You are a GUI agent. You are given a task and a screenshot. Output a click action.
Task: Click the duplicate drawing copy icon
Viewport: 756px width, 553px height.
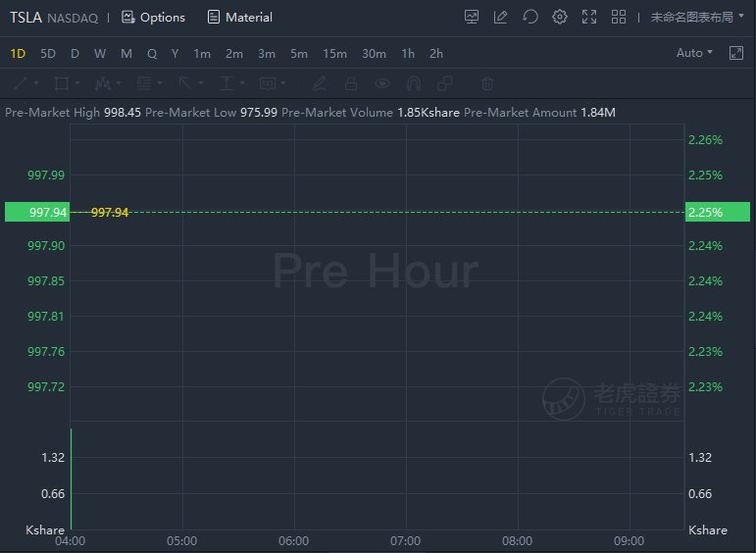click(444, 83)
